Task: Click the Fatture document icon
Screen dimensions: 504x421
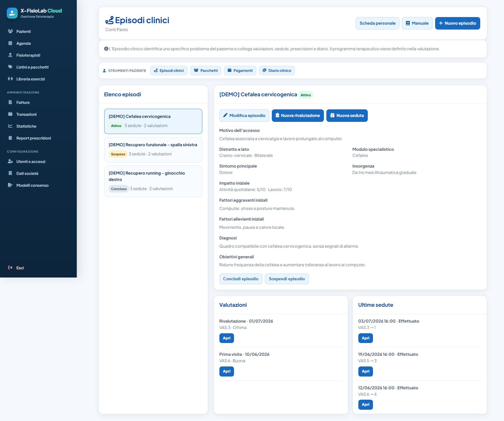Action: [x=10, y=102]
